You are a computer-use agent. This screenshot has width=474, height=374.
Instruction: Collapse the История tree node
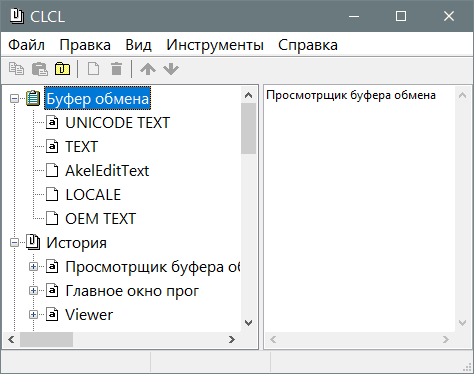point(14,243)
